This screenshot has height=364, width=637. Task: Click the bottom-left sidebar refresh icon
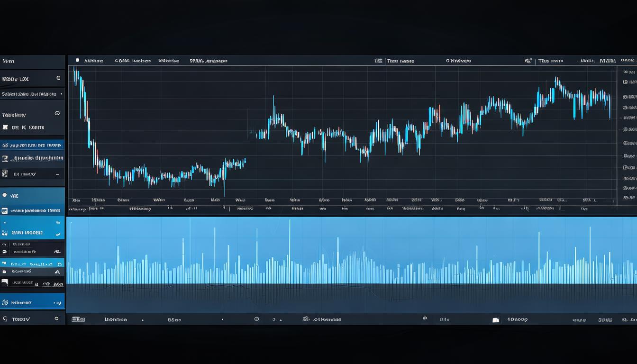[x=5, y=319]
